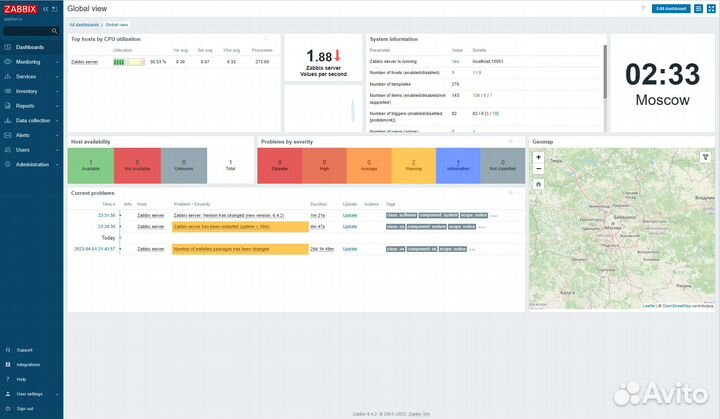Open the dashboard actions list icon
The height and width of the screenshot is (419, 720).
(699, 8)
